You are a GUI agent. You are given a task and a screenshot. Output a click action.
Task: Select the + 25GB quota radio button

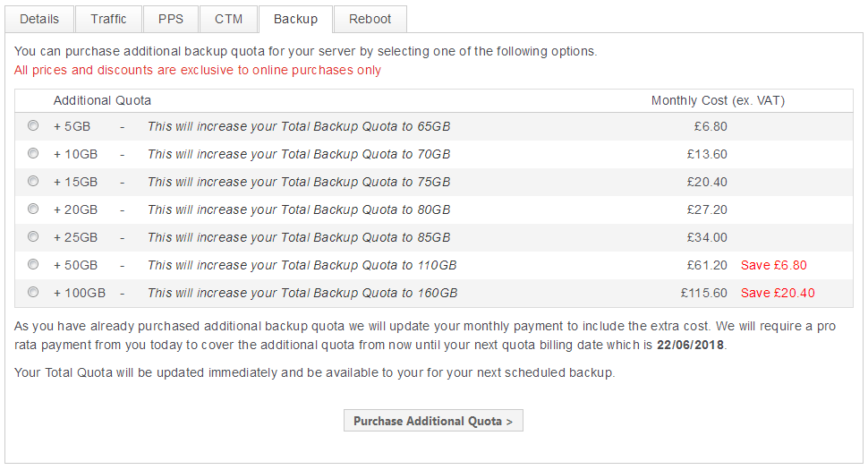(33, 237)
